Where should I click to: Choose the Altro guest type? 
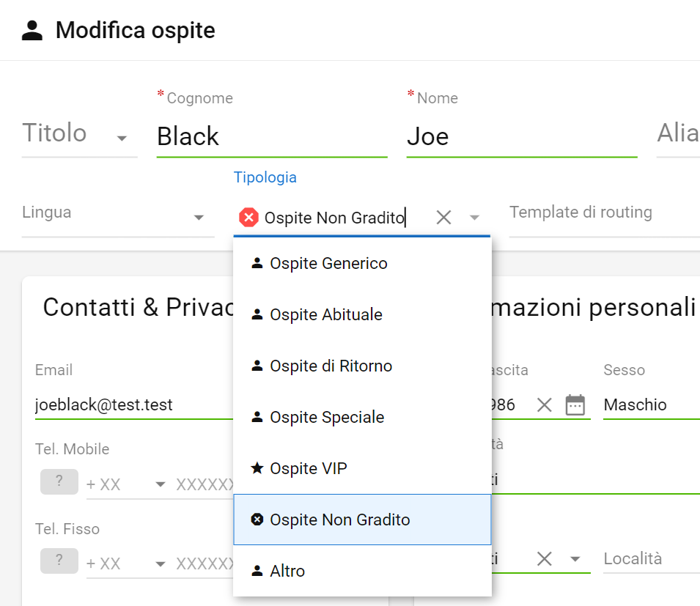coord(362,571)
